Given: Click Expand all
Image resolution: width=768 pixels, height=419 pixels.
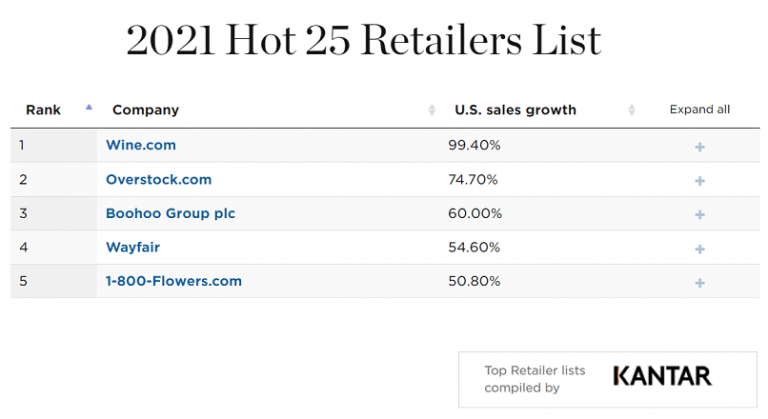Looking at the screenshot, I should pyautogui.click(x=699, y=109).
